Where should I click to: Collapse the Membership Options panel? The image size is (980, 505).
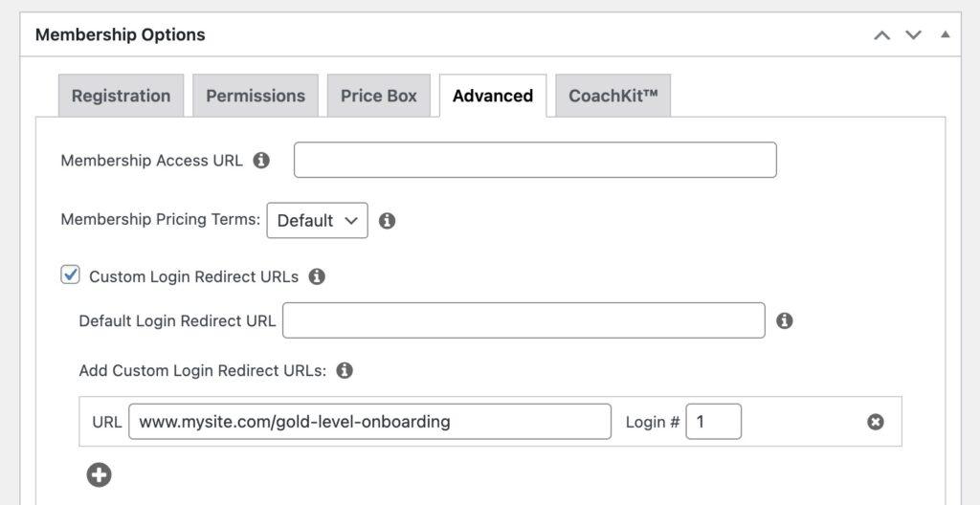click(x=945, y=35)
